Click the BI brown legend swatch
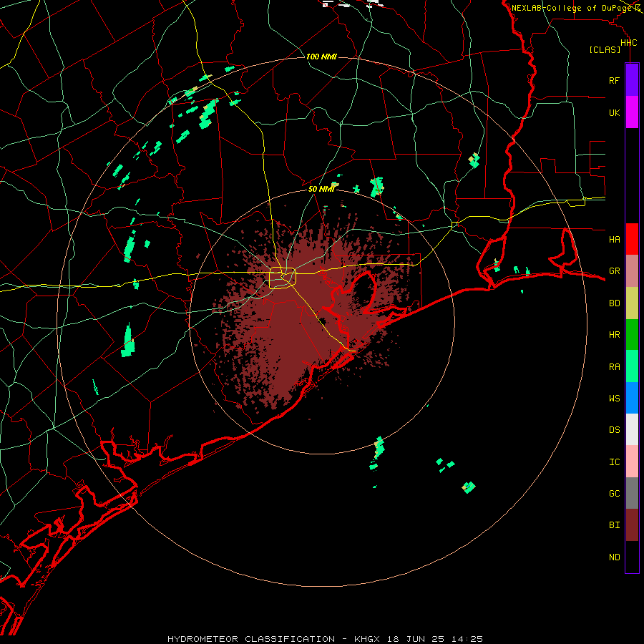The width and height of the screenshot is (644, 644). point(632,525)
